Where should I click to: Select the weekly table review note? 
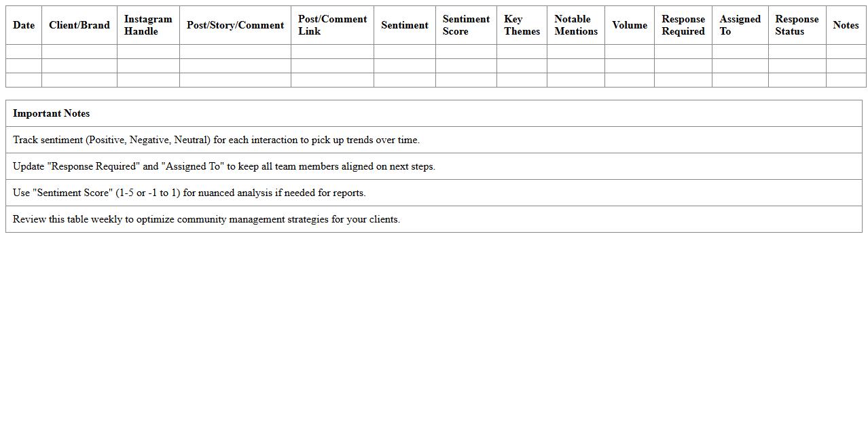pos(206,219)
